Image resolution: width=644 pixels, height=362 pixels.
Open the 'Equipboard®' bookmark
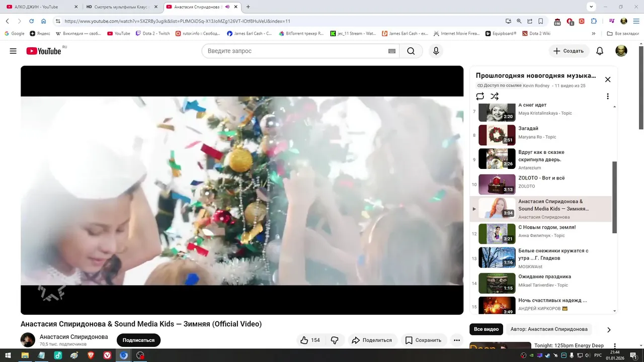(x=501, y=34)
